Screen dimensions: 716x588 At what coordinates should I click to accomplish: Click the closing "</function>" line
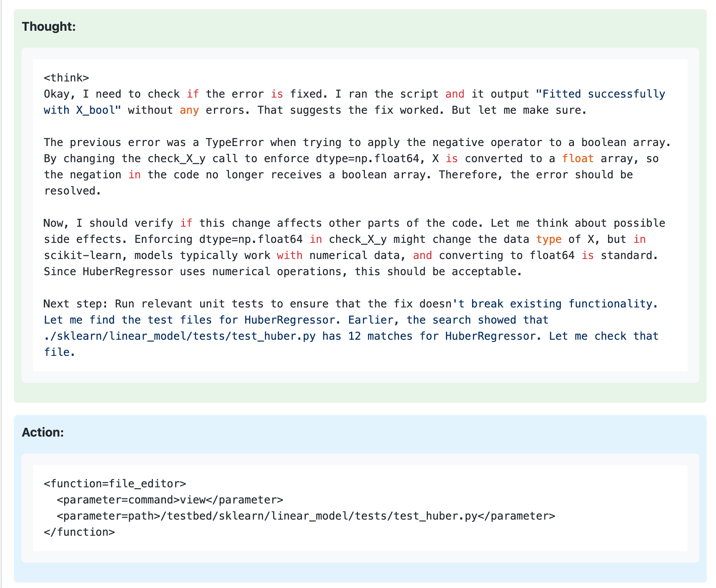pos(79,532)
